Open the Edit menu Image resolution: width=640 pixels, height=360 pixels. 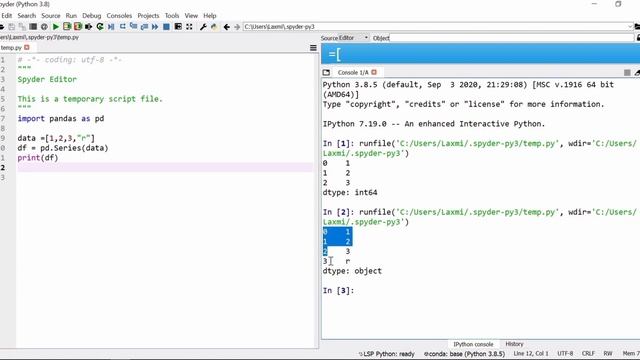[x=7, y=16]
